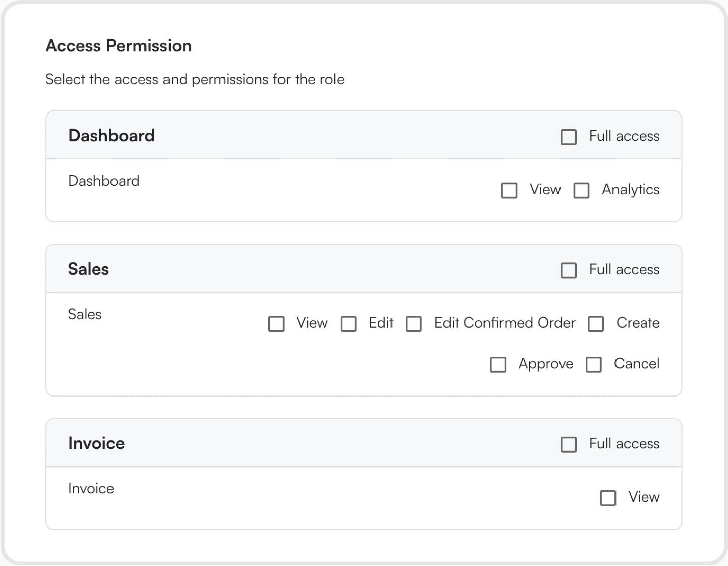Check the View permission under Invoice
The image size is (728, 566).
[607, 498]
